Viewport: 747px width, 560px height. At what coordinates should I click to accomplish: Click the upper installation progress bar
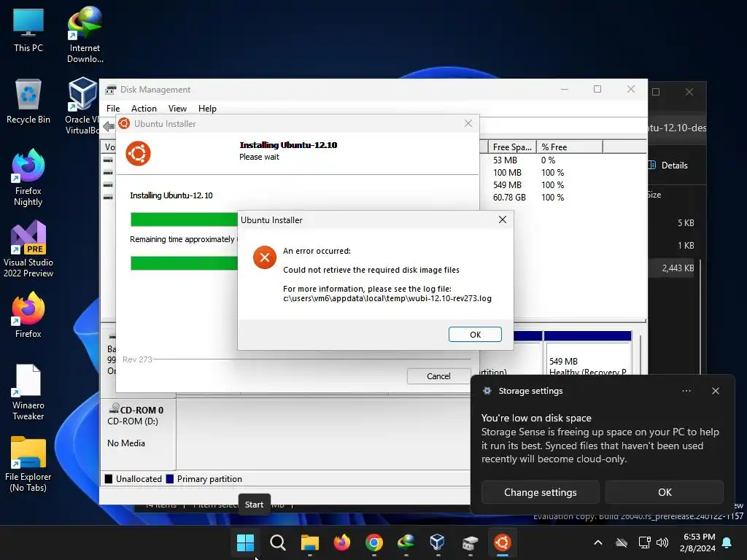tap(184, 219)
